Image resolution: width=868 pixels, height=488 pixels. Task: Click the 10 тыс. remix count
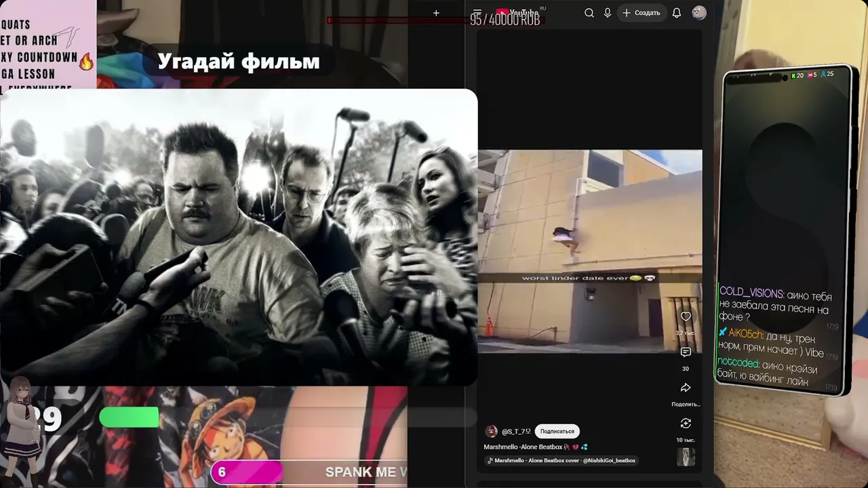point(685,440)
